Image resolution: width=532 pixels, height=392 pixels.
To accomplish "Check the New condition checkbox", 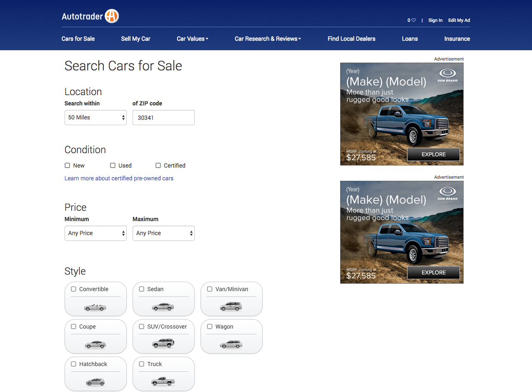I will [67, 166].
